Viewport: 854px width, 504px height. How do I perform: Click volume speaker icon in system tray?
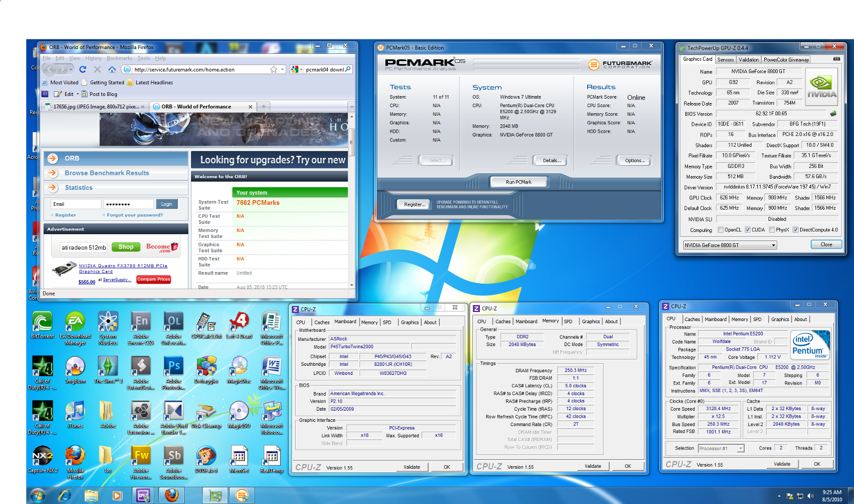click(x=810, y=496)
